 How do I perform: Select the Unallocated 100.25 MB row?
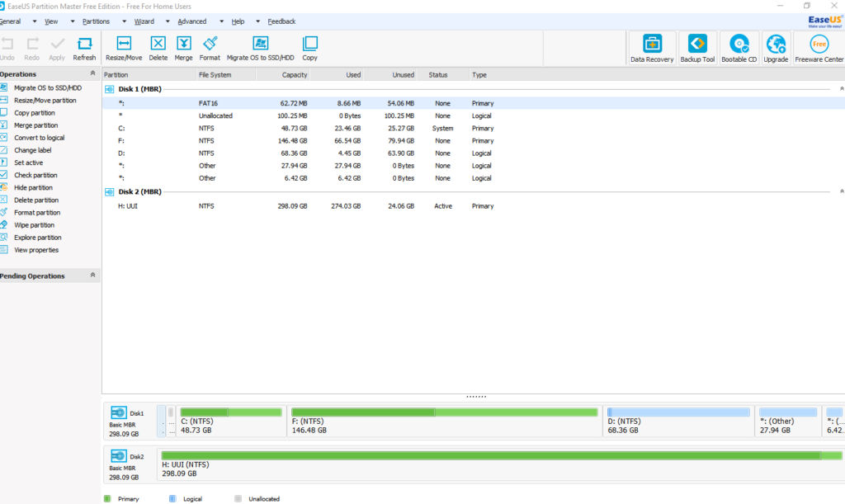(473, 115)
